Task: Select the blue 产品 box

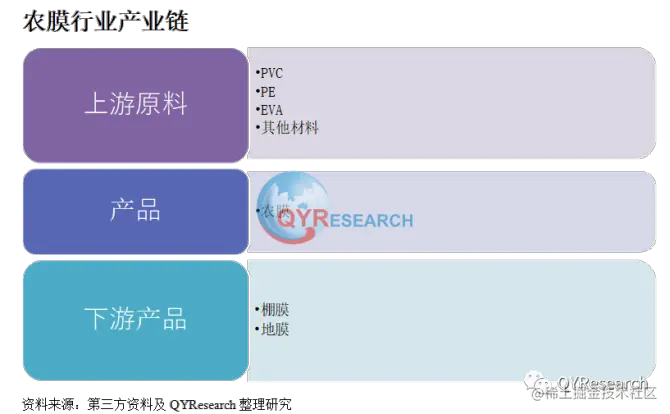Action: [136, 211]
